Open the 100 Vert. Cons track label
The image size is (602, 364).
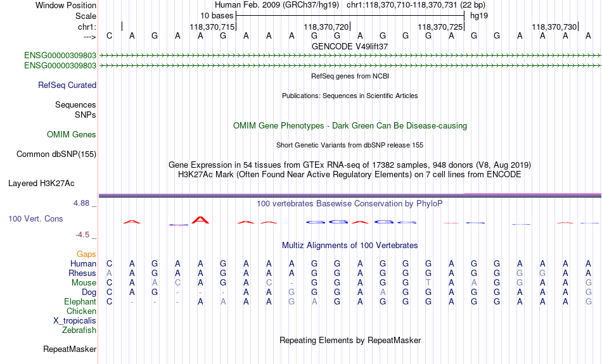(35, 218)
